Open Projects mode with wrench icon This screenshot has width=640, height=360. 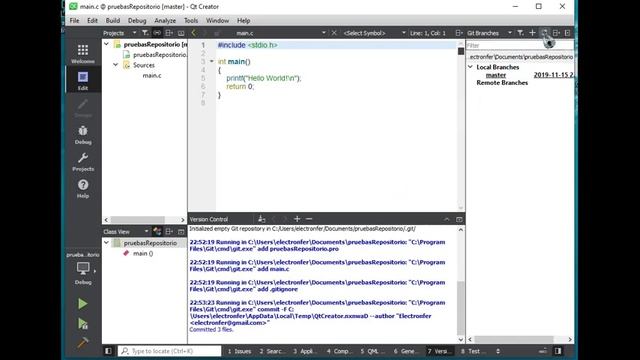pyautogui.click(x=83, y=162)
